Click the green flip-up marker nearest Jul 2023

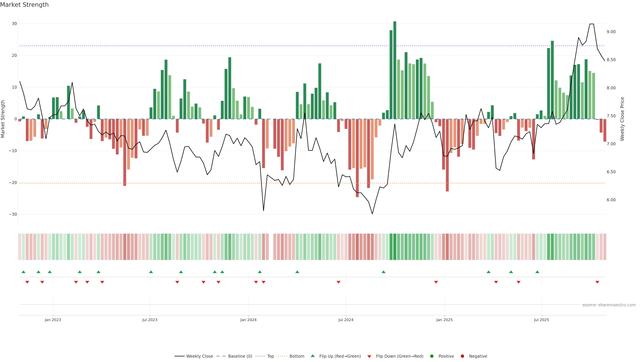tap(151, 272)
